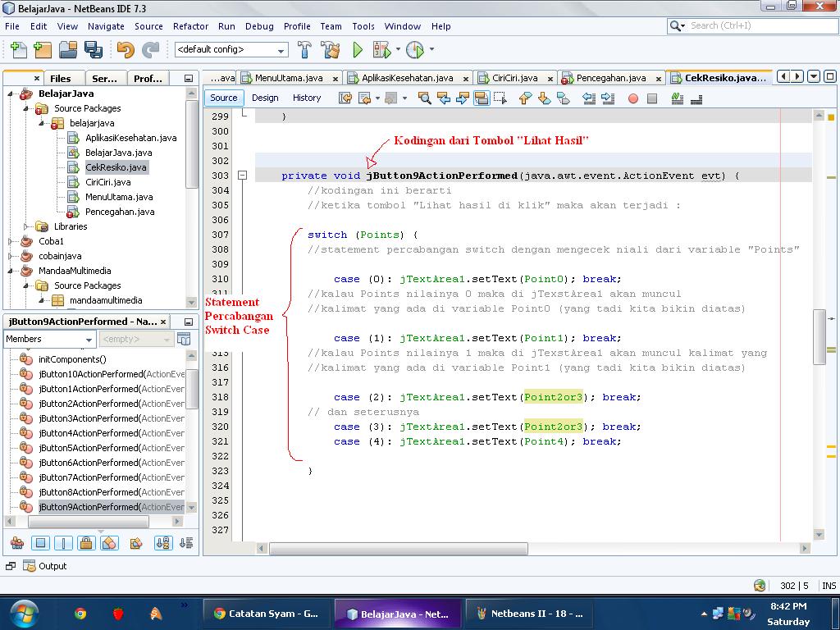Toggle Show Inherited Members filter in Navigator
Image resolution: width=840 pixels, height=630 pixels.
point(16,543)
